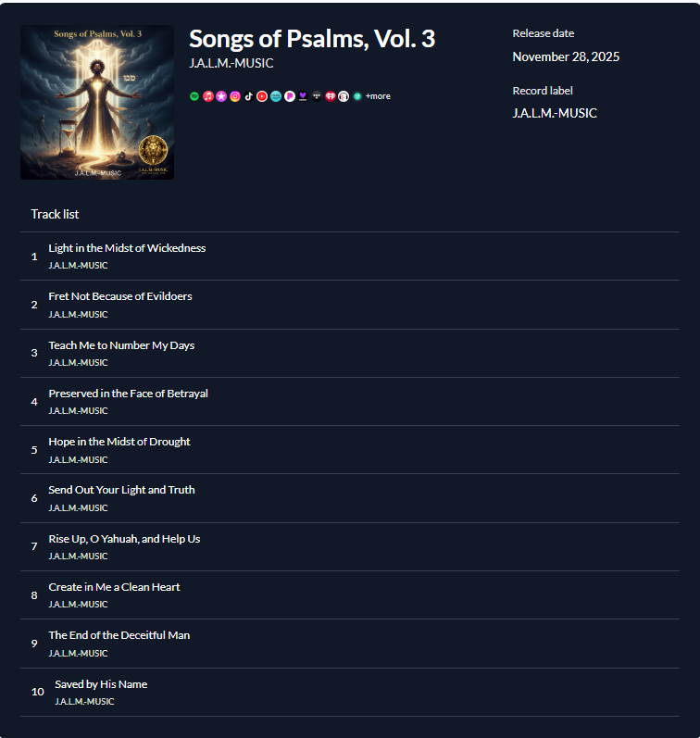Click the YouTube Music icon
The height and width of the screenshot is (738, 700).
pos(262,96)
